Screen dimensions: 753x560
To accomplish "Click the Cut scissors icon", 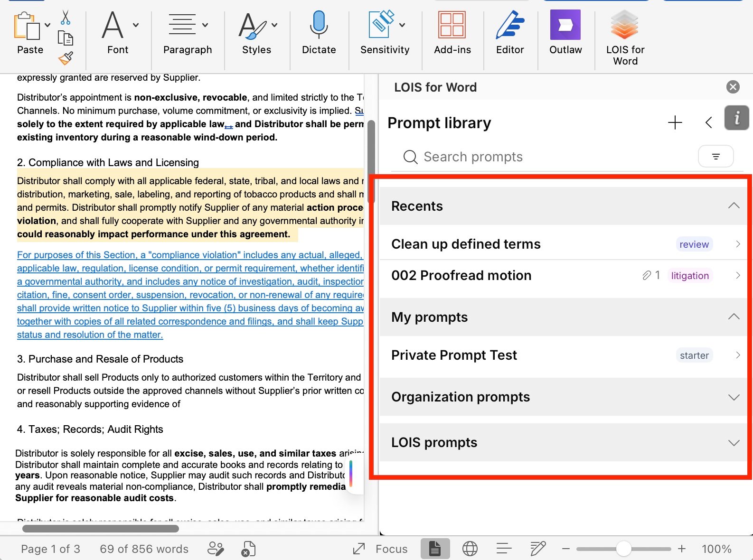I will (66, 17).
